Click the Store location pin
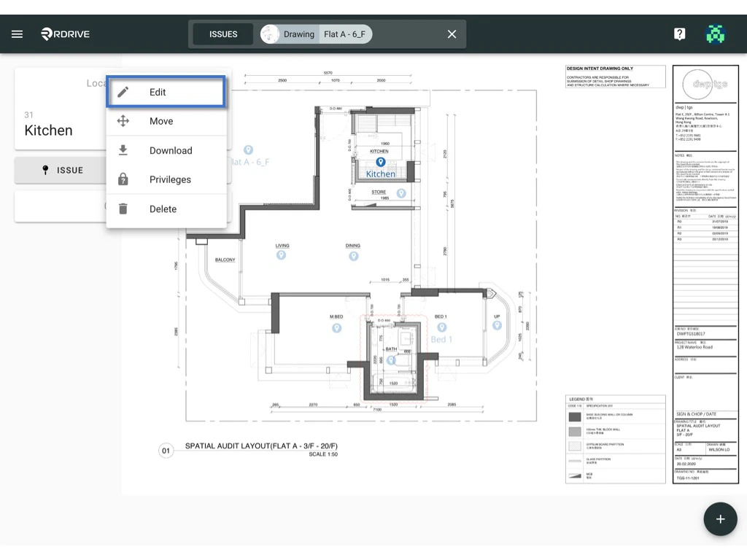 point(401,193)
